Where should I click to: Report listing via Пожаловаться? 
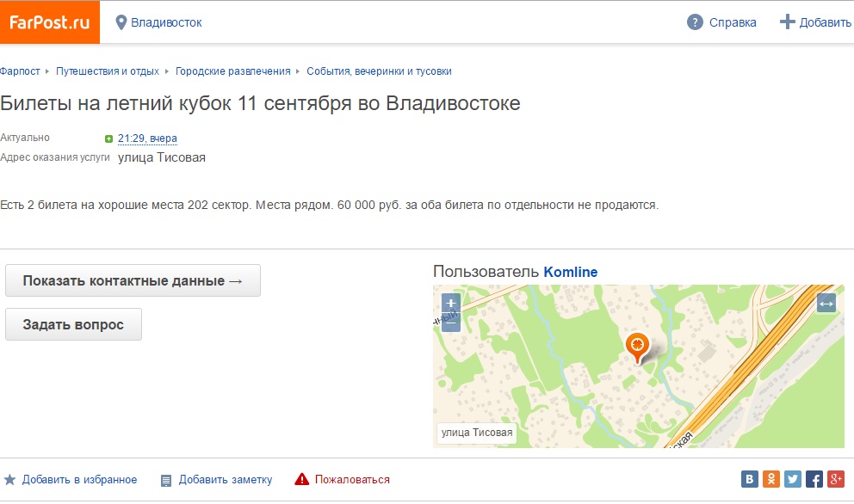(x=343, y=480)
